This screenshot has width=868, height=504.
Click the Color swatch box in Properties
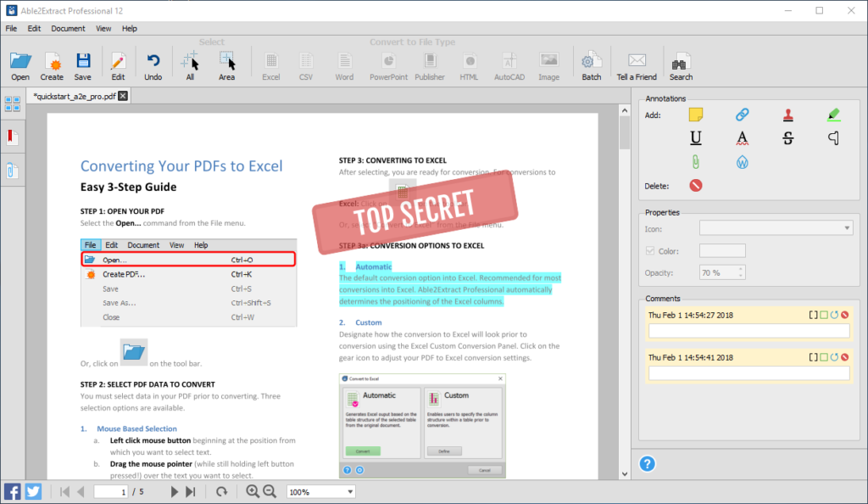(722, 251)
